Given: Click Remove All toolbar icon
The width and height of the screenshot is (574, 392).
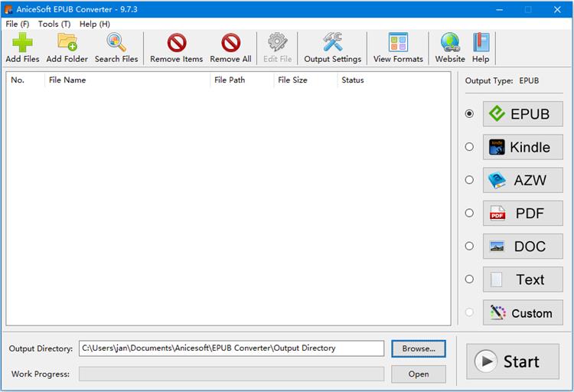Looking at the screenshot, I should point(230,43).
